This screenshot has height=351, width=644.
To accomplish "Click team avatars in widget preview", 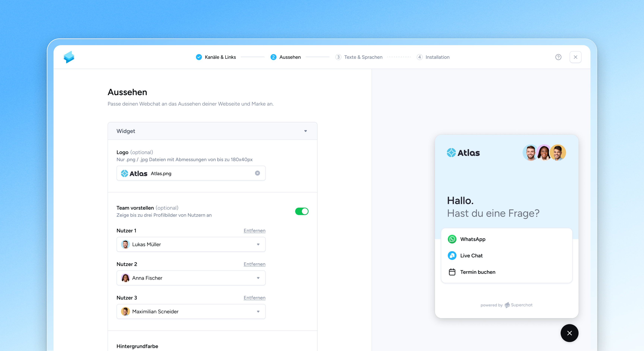I will (x=544, y=153).
